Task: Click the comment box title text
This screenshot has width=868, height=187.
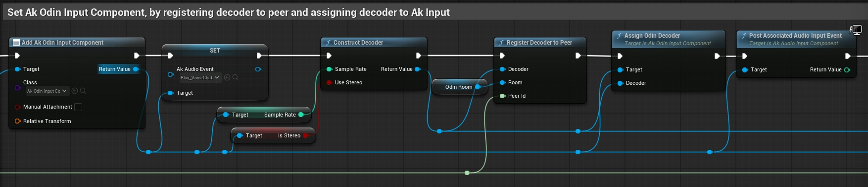Action: (229, 12)
